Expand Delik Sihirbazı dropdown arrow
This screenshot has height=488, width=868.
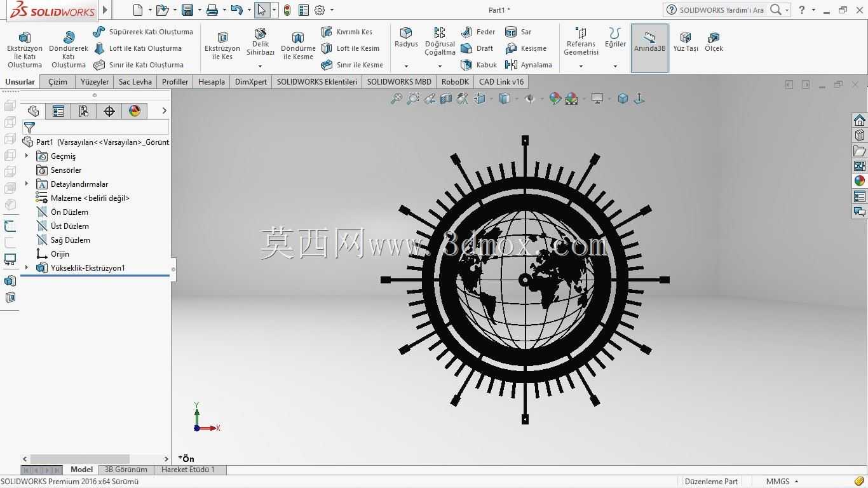(261, 66)
